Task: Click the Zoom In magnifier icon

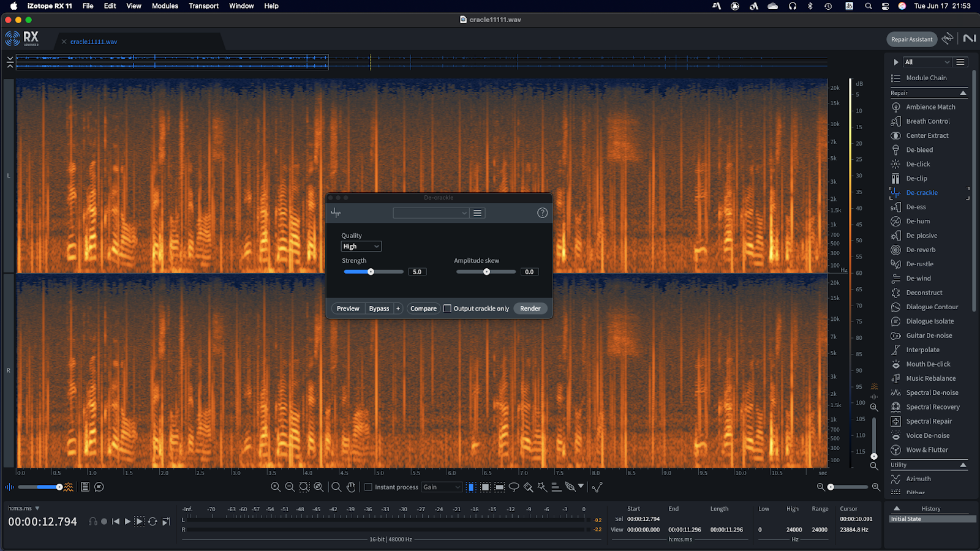Action: 276,487
